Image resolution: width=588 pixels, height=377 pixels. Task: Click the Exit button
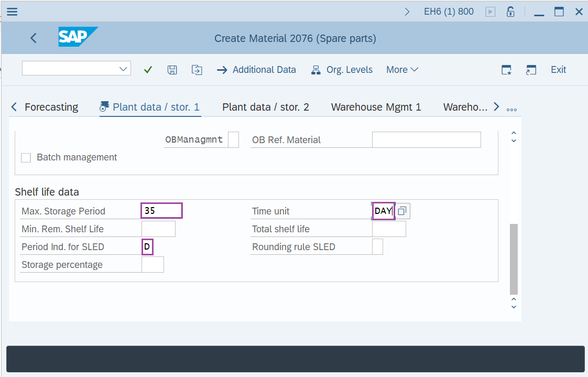[x=558, y=70]
